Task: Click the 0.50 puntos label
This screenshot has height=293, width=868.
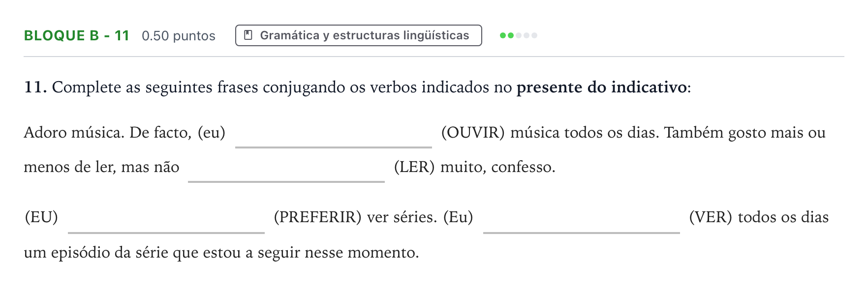Action: pyautogui.click(x=179, y=36)
